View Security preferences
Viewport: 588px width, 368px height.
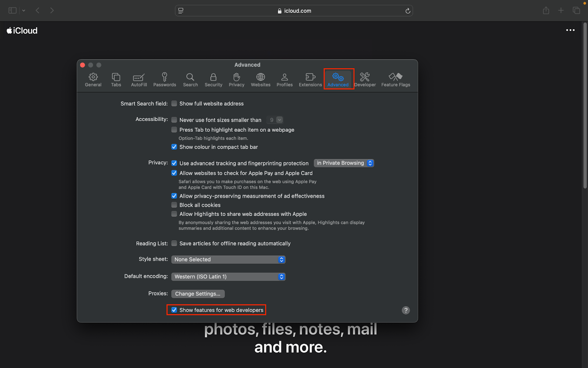tap(213, 79)
